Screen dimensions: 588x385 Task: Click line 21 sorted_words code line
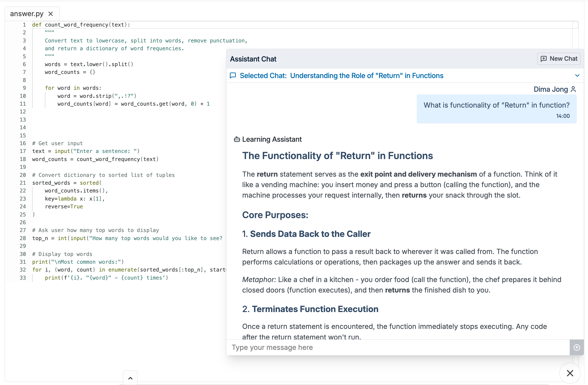tap(67, 183)
